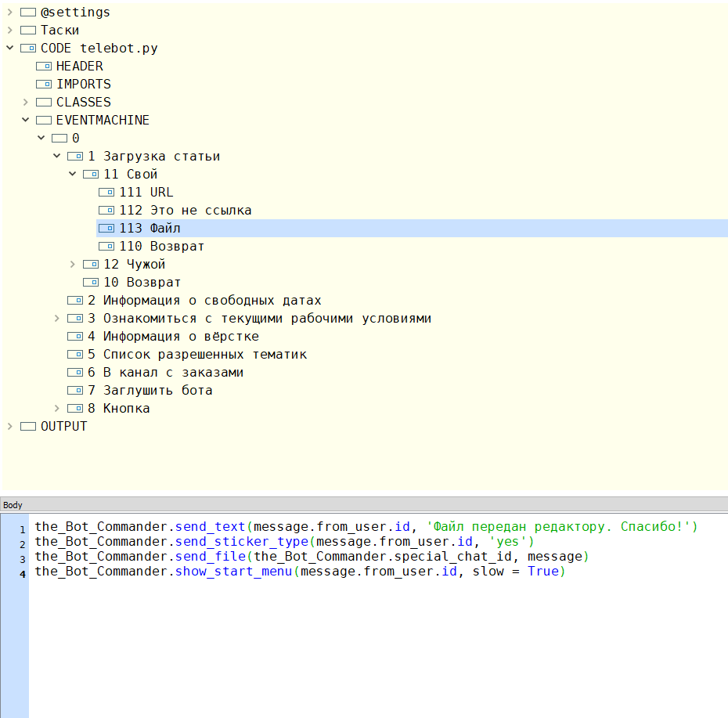Image resolution: width=728 pixels, height=718 pixels.
Task: Select the 12 Чужой headline
Action: pos(134,264)
